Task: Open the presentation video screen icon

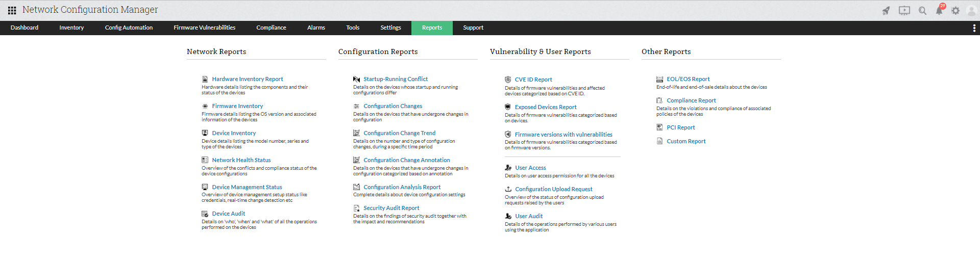Action: (904, 11)
